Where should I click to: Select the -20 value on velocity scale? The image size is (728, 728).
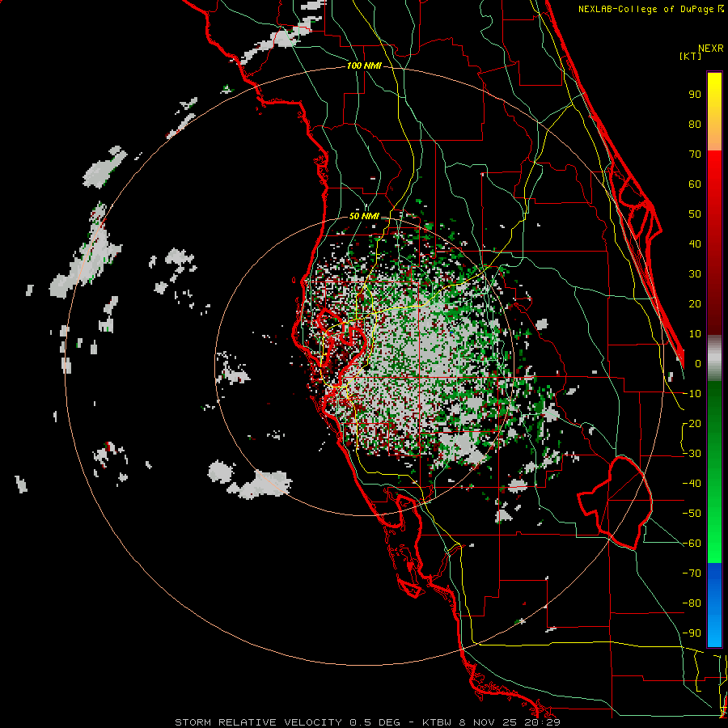[x=692, y=423]
